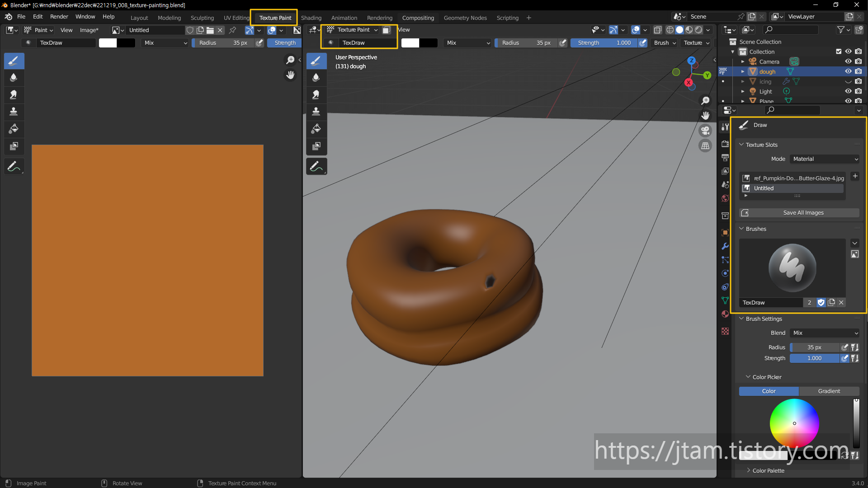This screenshot has height=488, width=868.
Task: Select the Smear tool in the 3D viewport toolbar
Action: coord(316,94)
